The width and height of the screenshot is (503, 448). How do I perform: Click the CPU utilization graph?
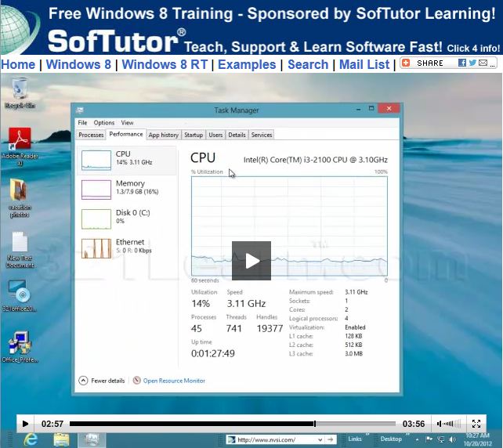(289, 226)
